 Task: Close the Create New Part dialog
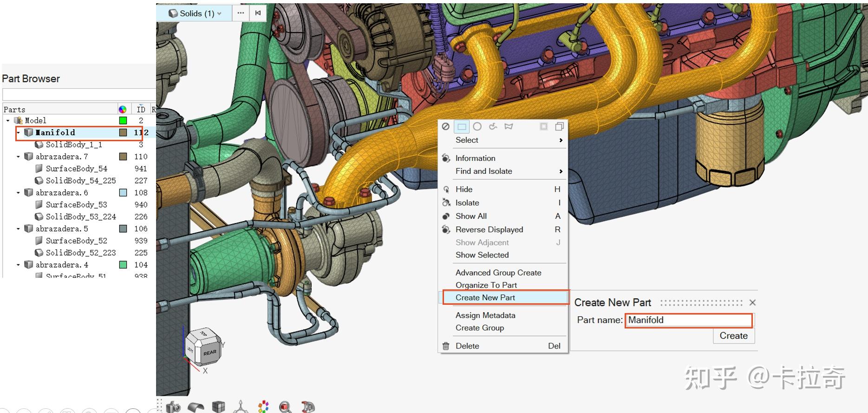click(x=752, y=303)
